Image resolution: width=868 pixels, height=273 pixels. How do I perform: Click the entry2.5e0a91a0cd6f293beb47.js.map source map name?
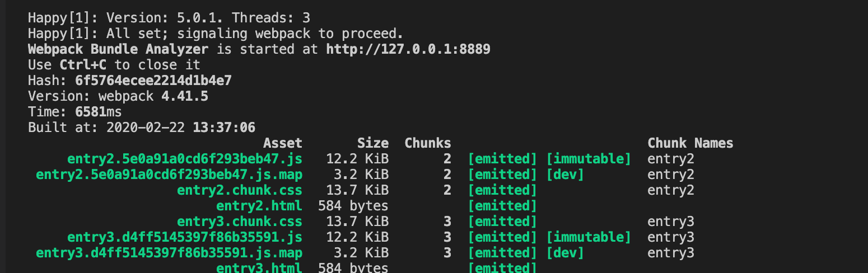point(169,175)
